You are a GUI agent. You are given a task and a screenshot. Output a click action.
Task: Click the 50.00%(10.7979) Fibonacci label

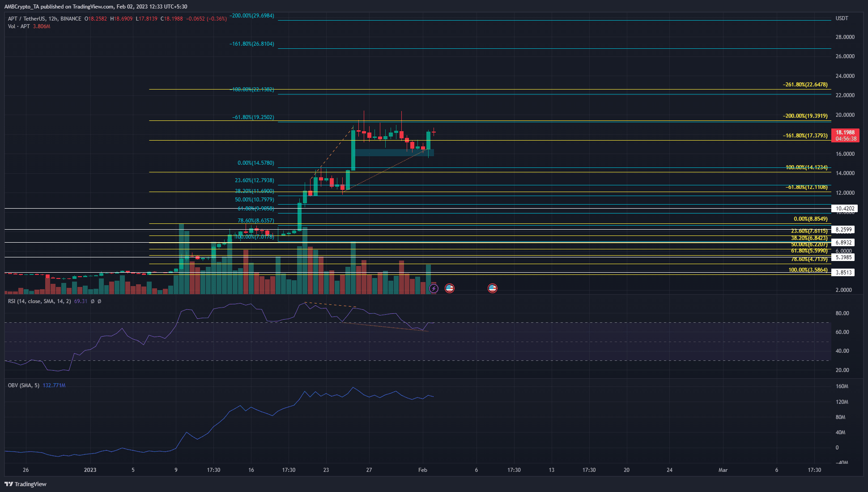[255, 200]
